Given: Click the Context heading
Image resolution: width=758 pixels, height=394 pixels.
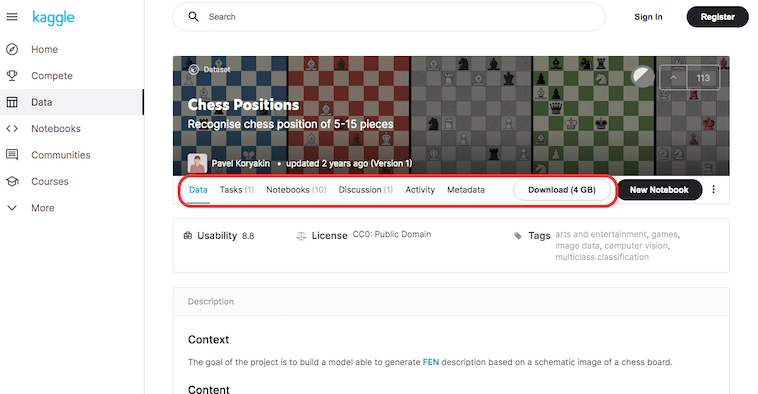Looking at the screenshot, I should (208, 339).
